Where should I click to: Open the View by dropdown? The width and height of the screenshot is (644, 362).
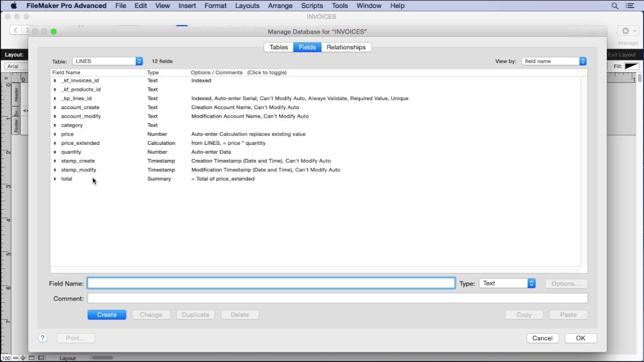click(554, 61)
